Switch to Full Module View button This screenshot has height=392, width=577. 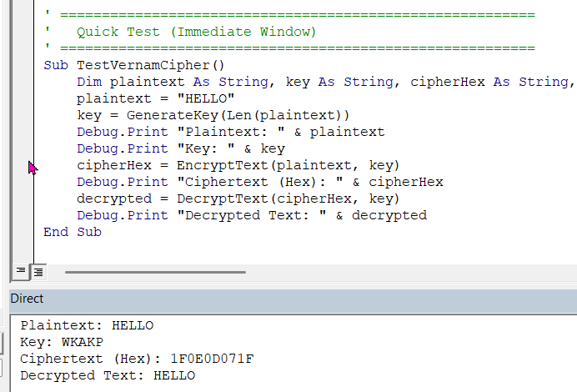38,271
